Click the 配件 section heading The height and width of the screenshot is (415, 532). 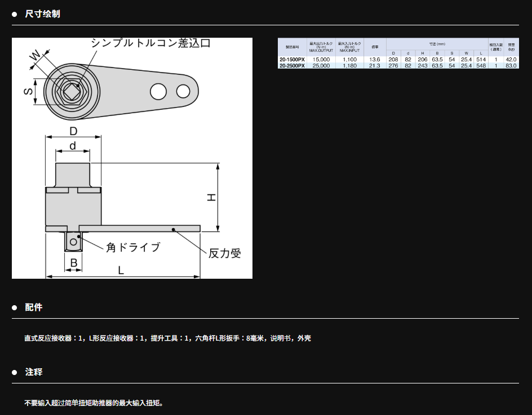(34, 307)
